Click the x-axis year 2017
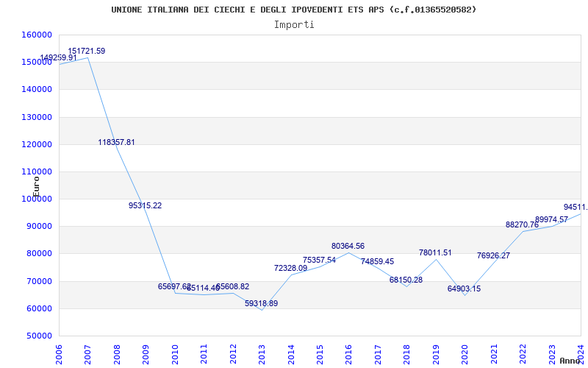Image resolution: width=588 pixels, height=368 pixels. pos(378,354)
